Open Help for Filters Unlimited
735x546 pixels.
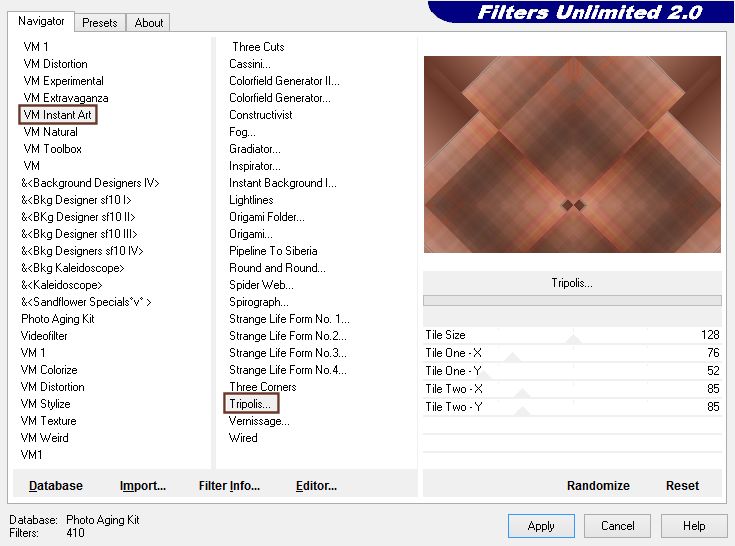point(694,526)
